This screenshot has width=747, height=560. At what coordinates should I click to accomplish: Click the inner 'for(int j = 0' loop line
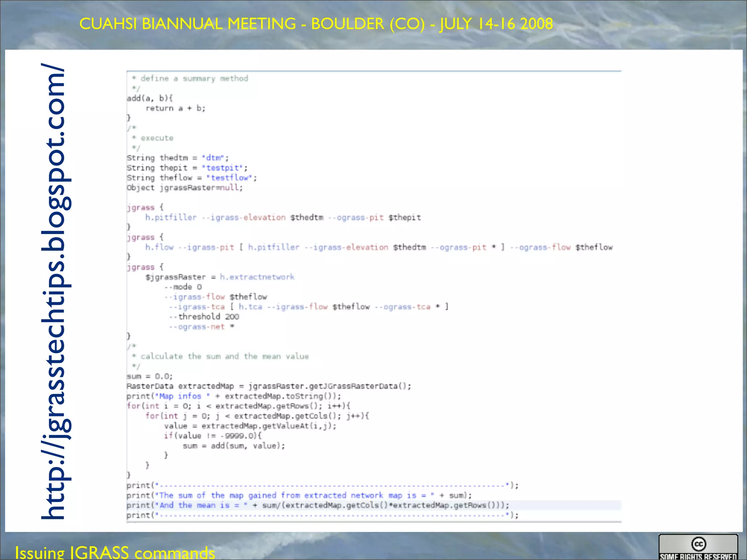click(257, 416)
